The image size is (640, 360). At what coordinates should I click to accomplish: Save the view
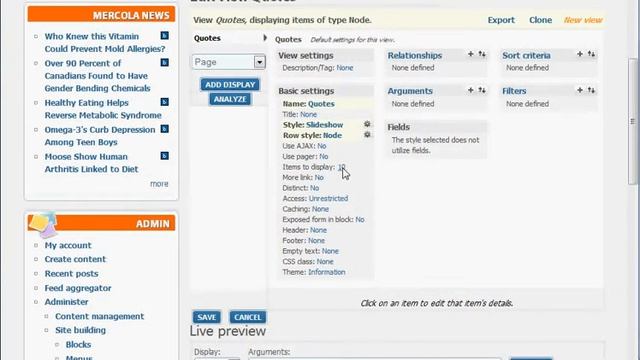click(207, 317)
